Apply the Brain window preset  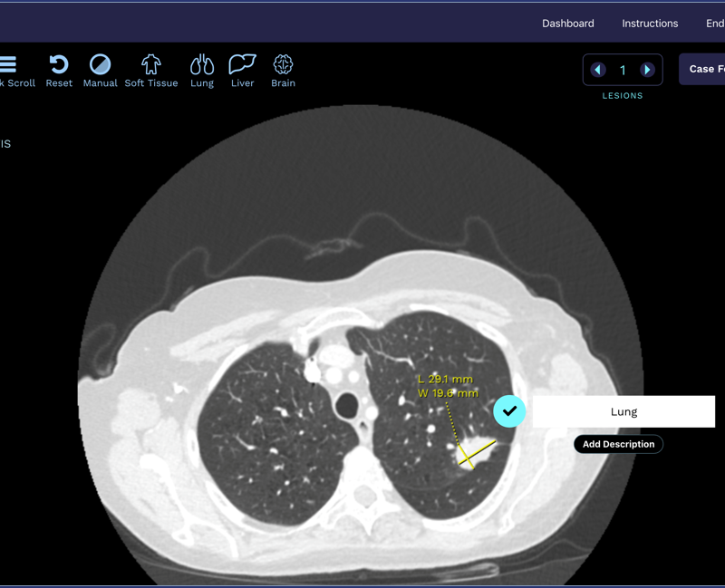[283, 64]
